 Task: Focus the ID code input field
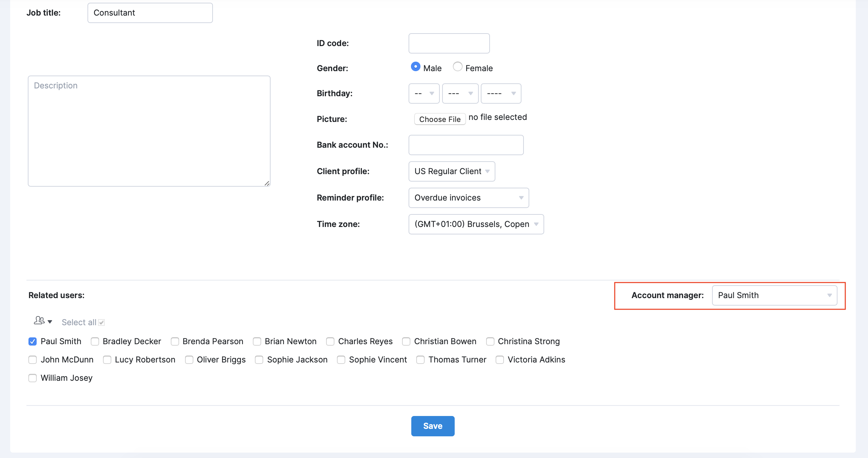[449, 43]
